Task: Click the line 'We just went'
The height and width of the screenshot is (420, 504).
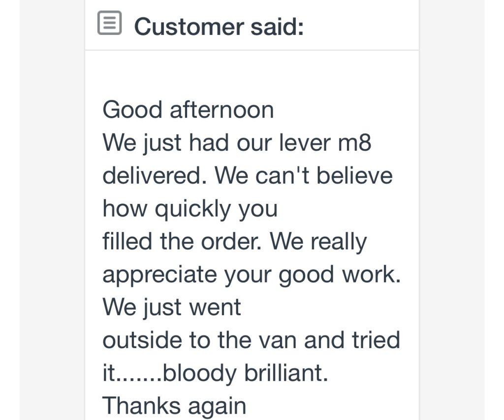Action: point(172,307)
